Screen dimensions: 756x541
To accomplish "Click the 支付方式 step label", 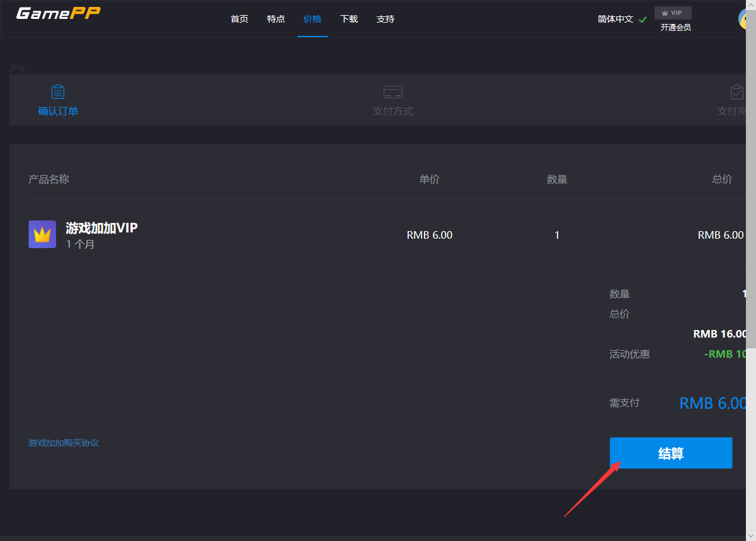I will (393, 111).
